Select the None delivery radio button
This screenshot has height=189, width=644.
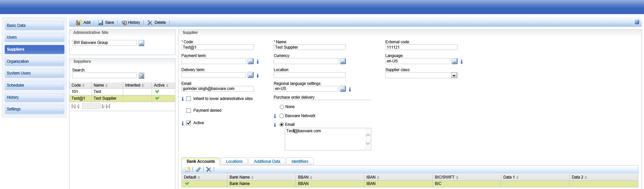click(282, 107)
